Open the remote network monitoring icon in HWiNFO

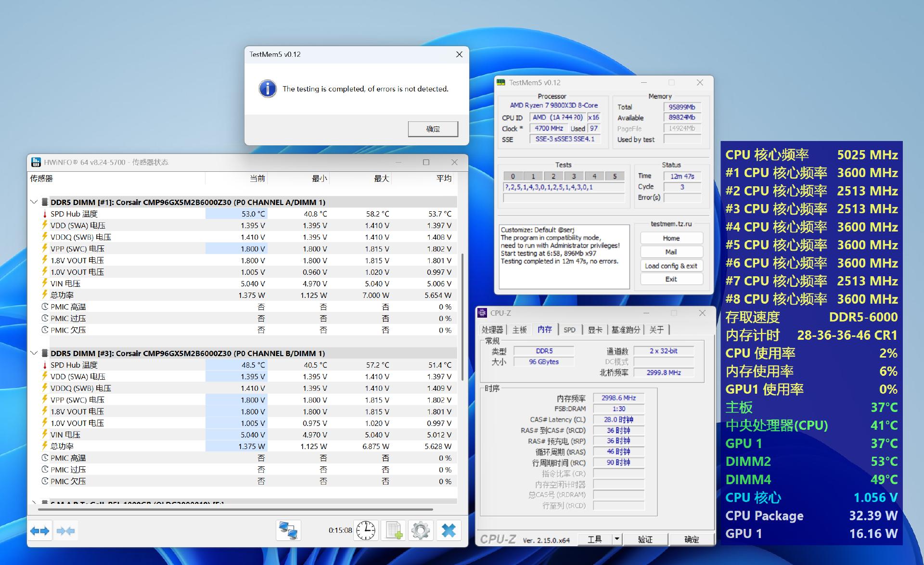click(288, 530)
